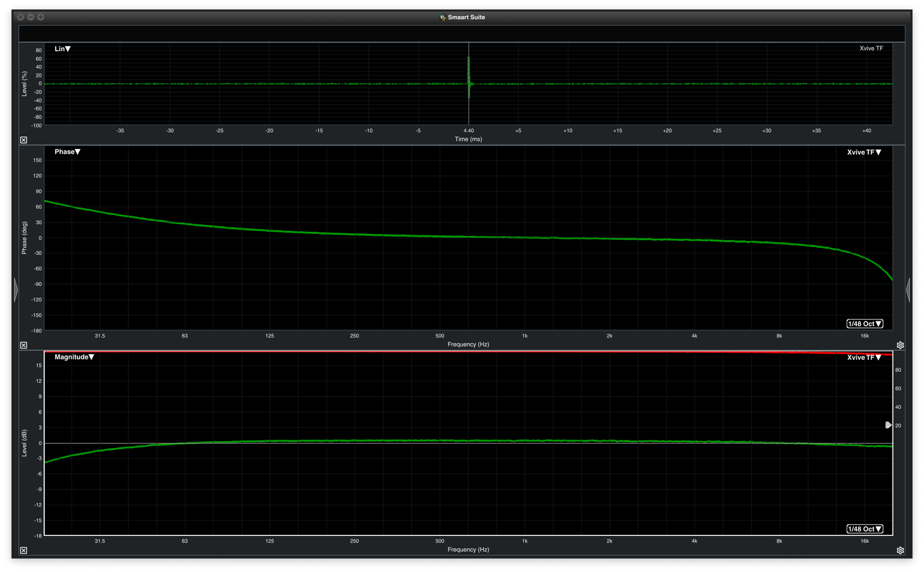Close the Smaart Suite window
Viewport: 924px width, 572px height.
20,17
